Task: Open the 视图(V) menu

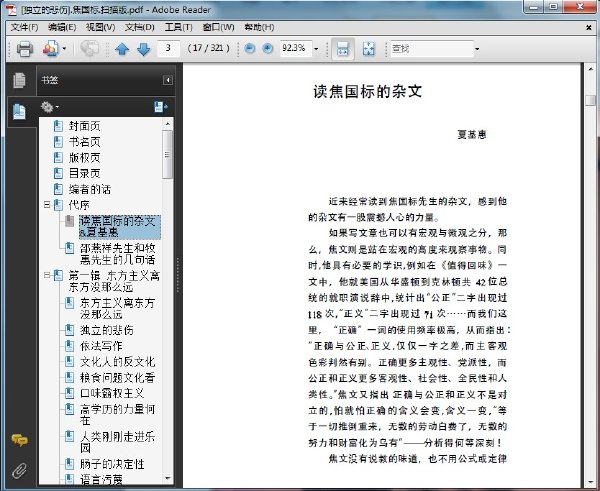Action: (x=100, y=27)
